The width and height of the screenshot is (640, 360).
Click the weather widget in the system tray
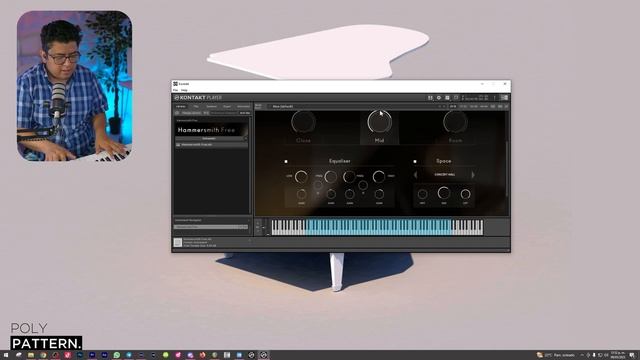click(x=556, y=355)
